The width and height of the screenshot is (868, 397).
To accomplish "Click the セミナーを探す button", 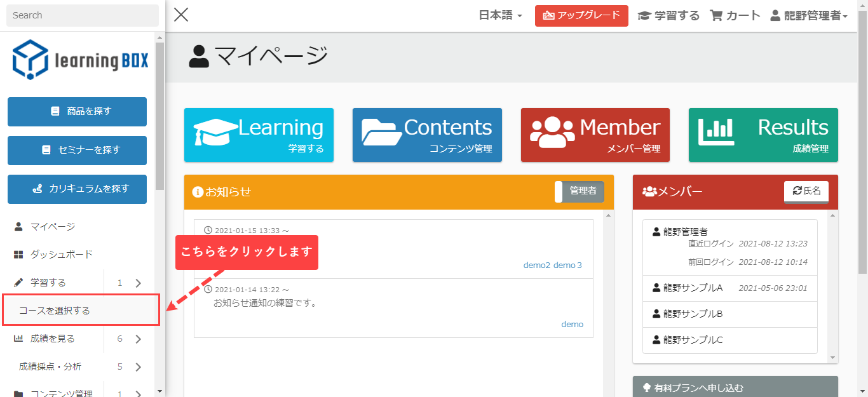I will [77, 150].
